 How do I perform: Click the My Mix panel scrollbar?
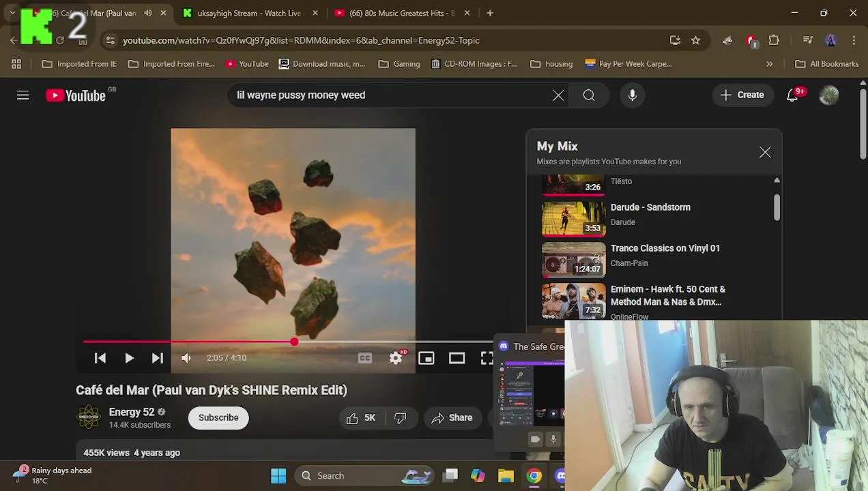tap(777, 207)
